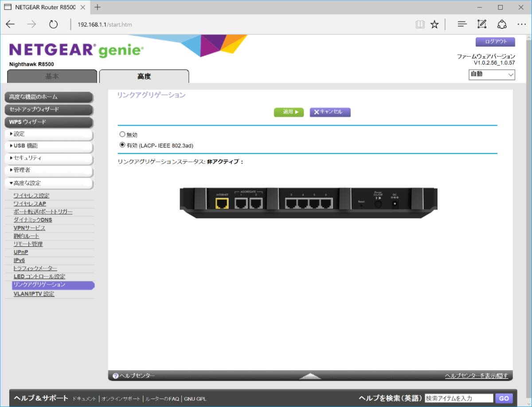Open VLAN/IPTV 設定 in sidebar
Image resolution: width=532 pixels, height=407 pixels.
(x=34, y=294)
